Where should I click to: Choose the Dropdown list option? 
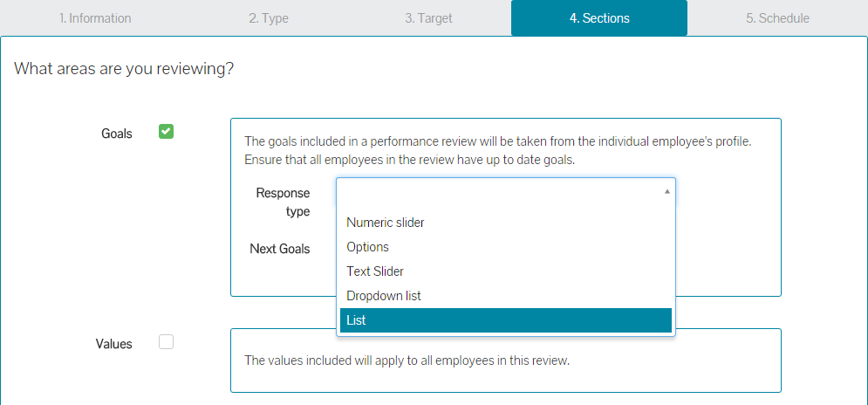click(384, 296)
